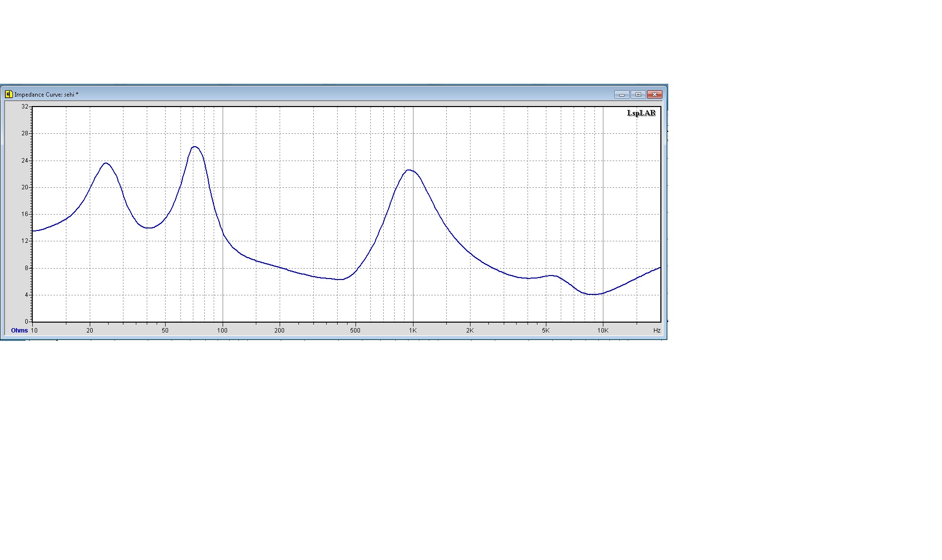Click the impedance curve peak near 70 Hz

point(194,147)
